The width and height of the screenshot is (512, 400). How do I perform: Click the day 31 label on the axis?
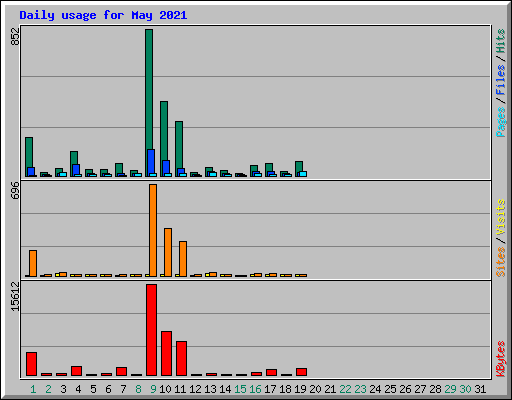coord(480,389)
